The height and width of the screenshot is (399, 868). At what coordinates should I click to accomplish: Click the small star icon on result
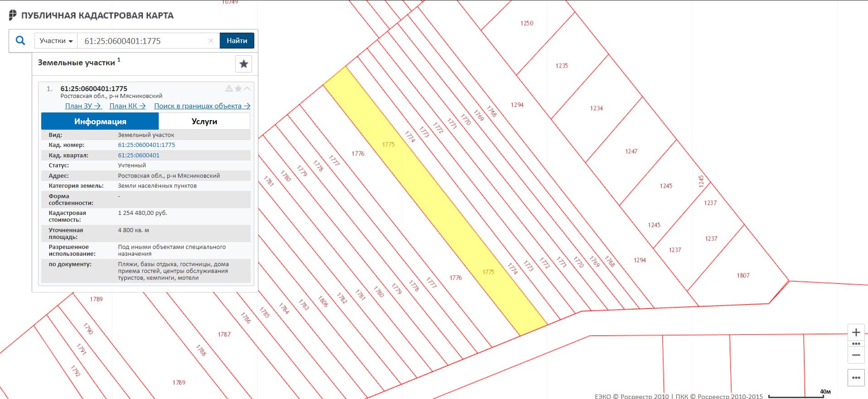pyautogui.click(x=238, y=88)
